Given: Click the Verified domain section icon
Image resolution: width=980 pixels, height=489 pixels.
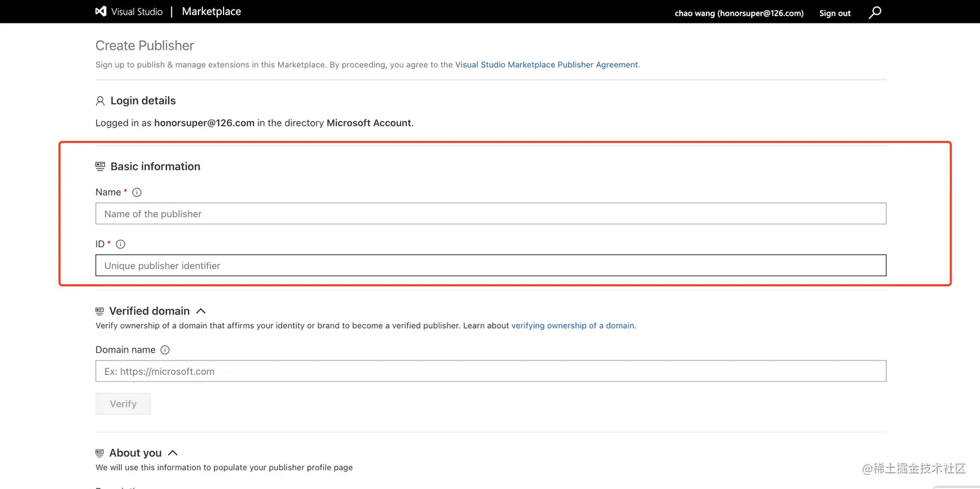Looking at the screenshot, I should 99,311.
